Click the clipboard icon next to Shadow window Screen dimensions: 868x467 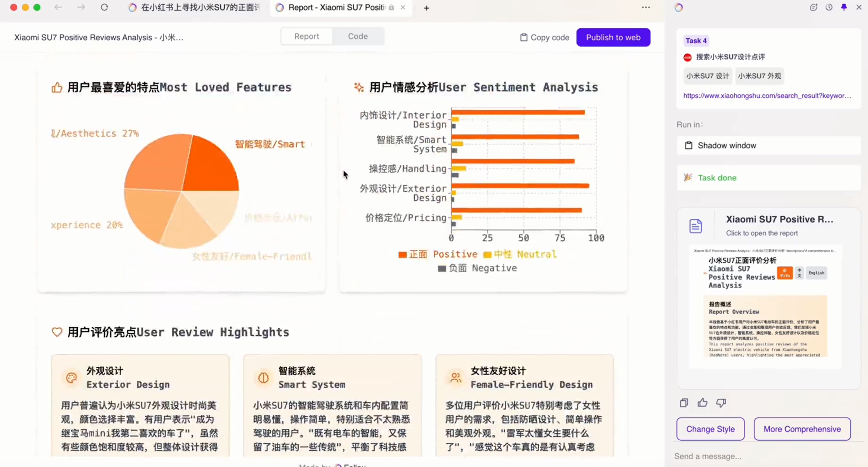point(688,146)
